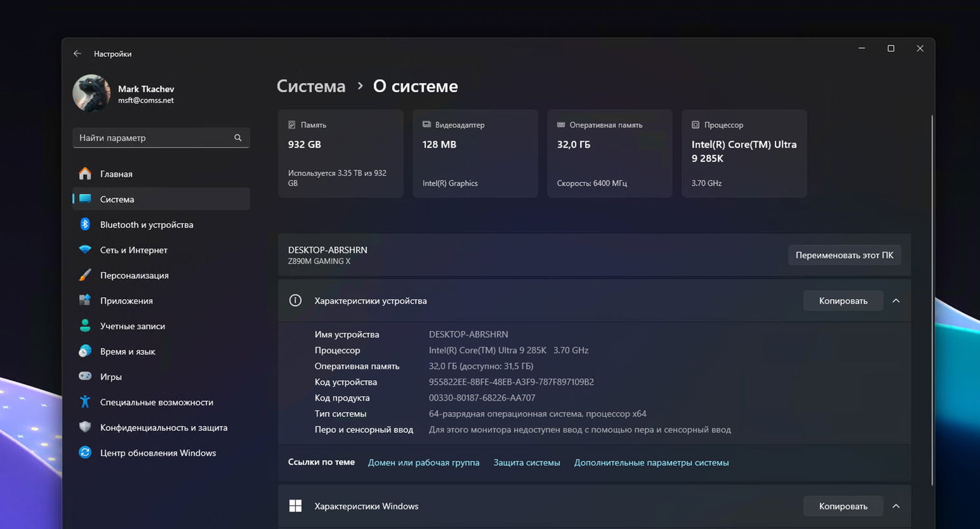
Task: Open the Оперативная память 32,0 ГБ card
Action: (x=610, y=153)
